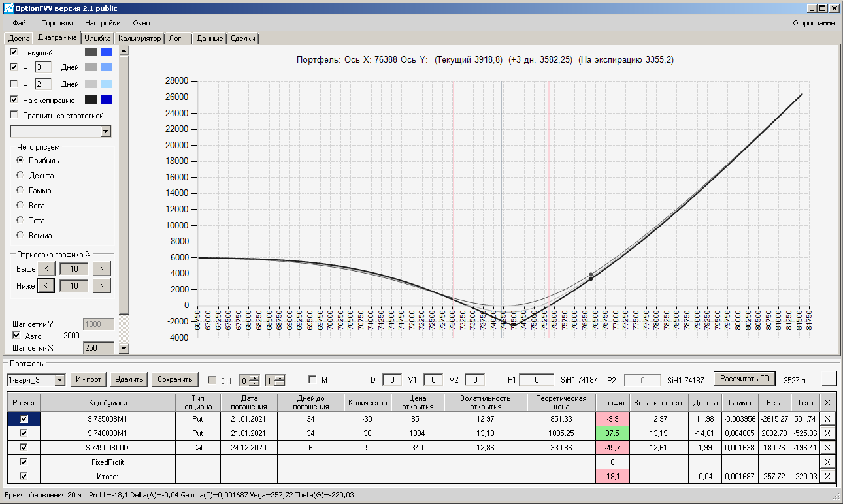Open the Настройки menu
The width and height of the screenshot is (843, 504).
click(x=103, y=23)
